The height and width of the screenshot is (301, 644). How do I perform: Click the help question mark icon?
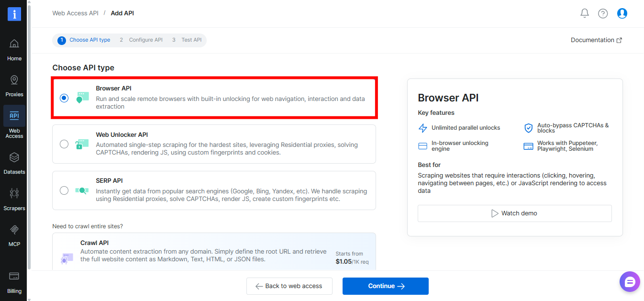point(602,13)
